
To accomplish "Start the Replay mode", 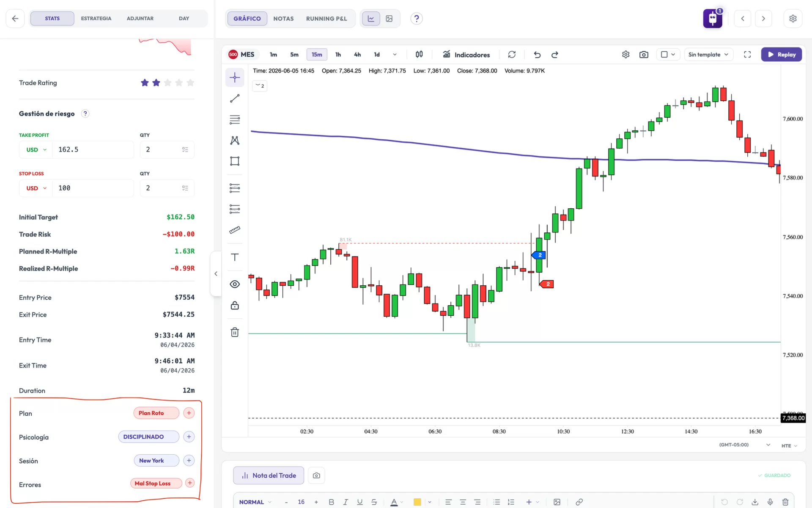I will pyautogui.click(x=782, y=55).
